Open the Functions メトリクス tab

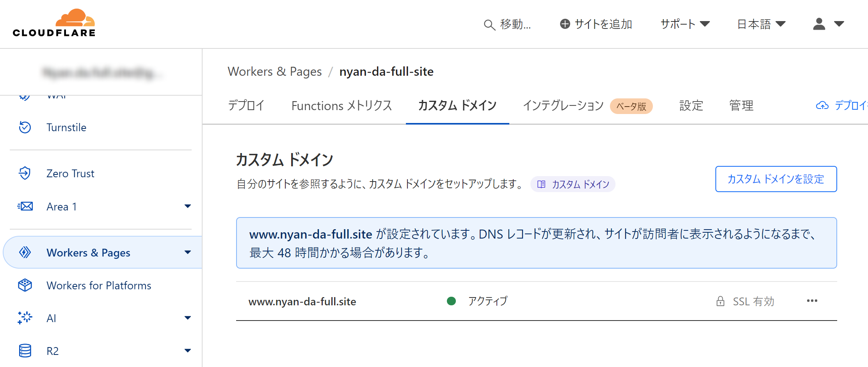(x=342, y=105)
